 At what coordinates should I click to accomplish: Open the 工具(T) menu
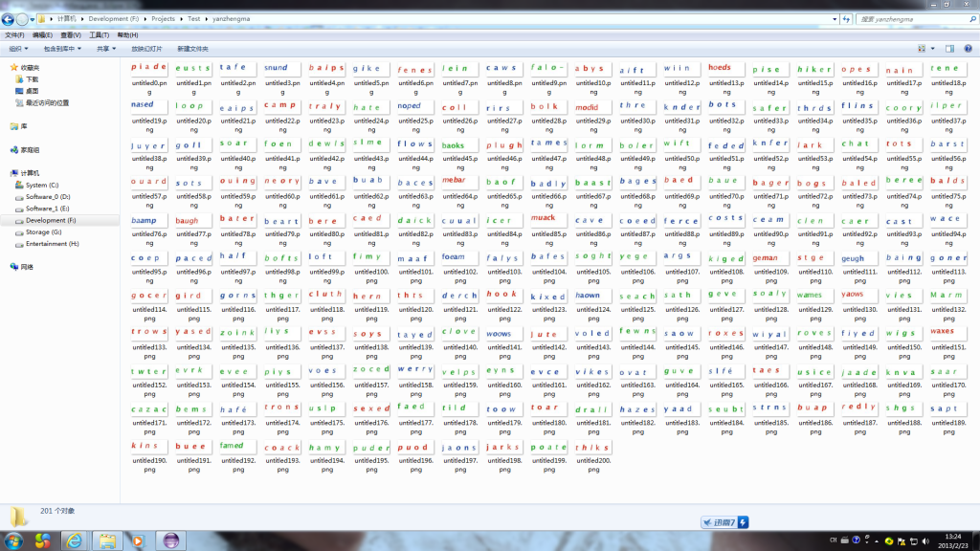pos(99,35)
